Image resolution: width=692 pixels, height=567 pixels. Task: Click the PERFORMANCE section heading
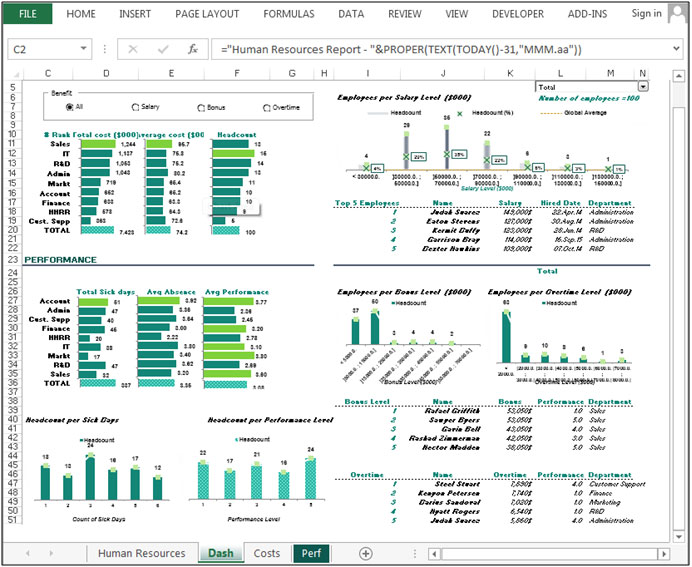pos(60,260)
